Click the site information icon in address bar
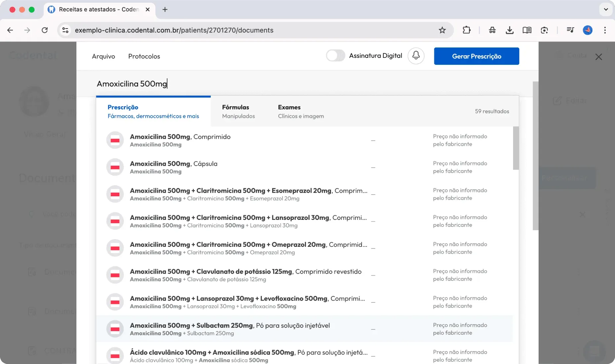Viewport: 615px width, 364px height. (65, 30)
